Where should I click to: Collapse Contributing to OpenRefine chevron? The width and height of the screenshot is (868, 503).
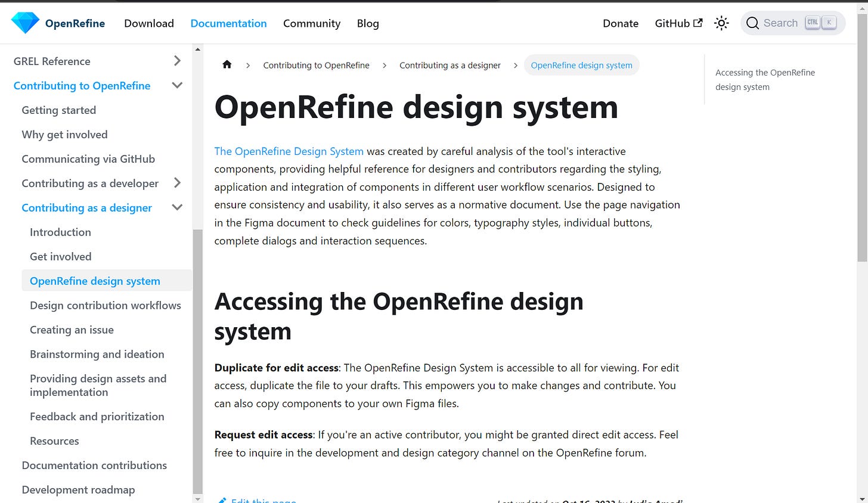coord(177,85)
